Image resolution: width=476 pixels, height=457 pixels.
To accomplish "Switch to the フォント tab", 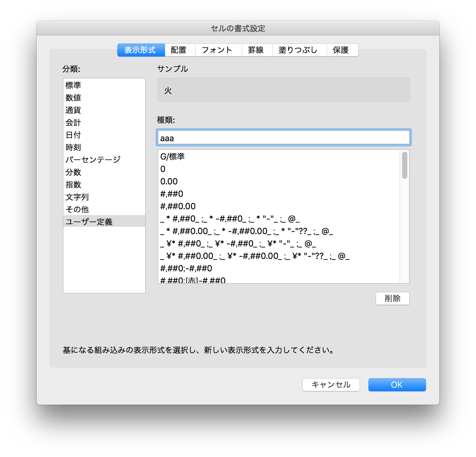I will click(217, 50).
